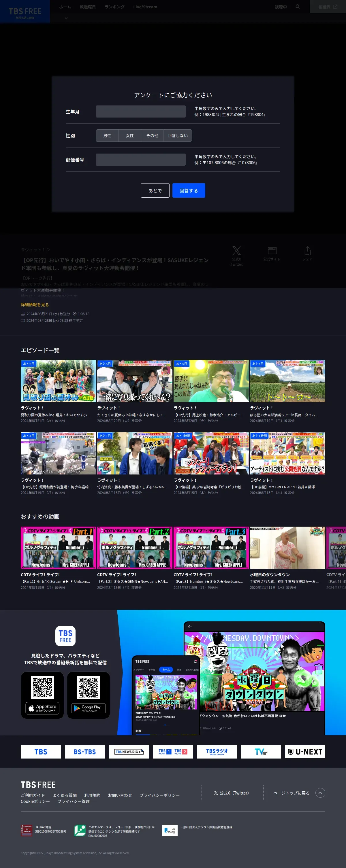Viewport: 346px width, 868px height.
Task: Open ホーム navigation item
Action: pos(65,7)
